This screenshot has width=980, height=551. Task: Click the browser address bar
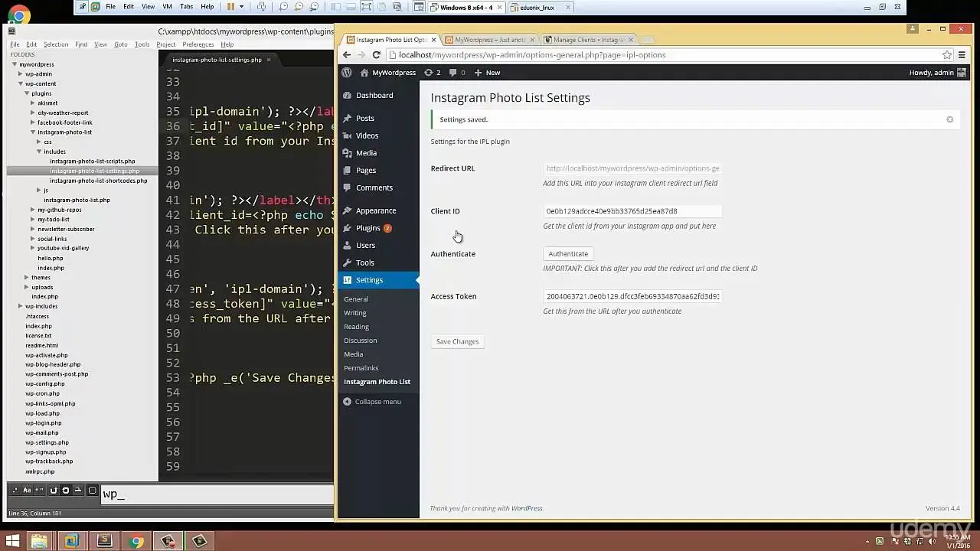[666, 55]
